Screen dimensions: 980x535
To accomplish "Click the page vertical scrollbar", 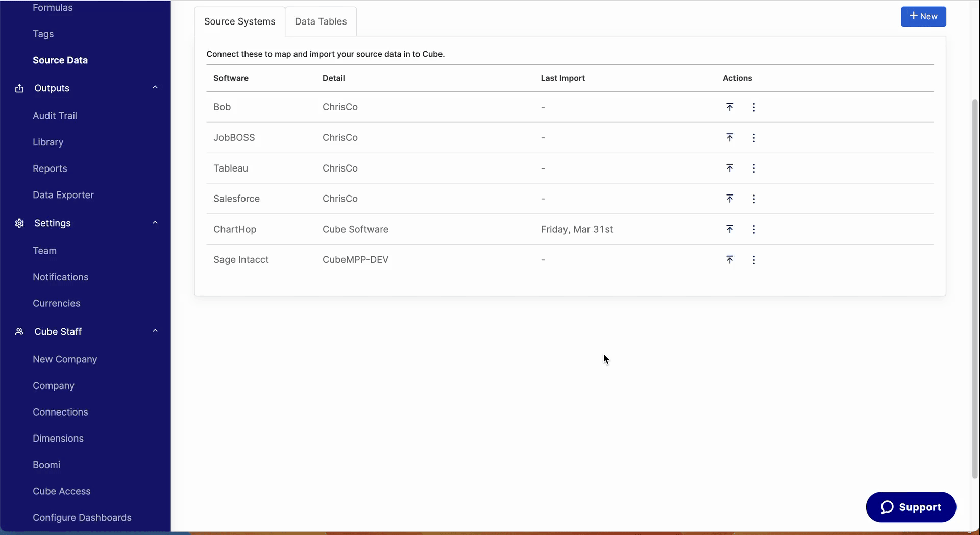I will 975,288.
